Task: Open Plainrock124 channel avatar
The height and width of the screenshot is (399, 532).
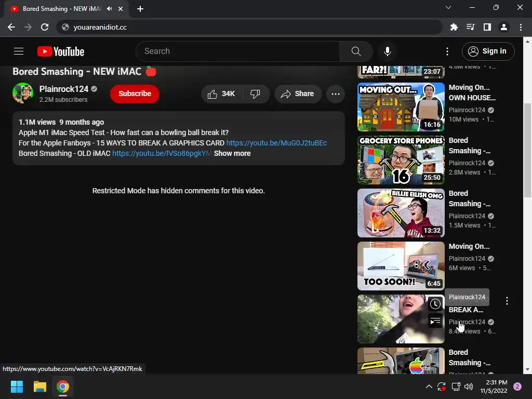Action: [23, 93]
